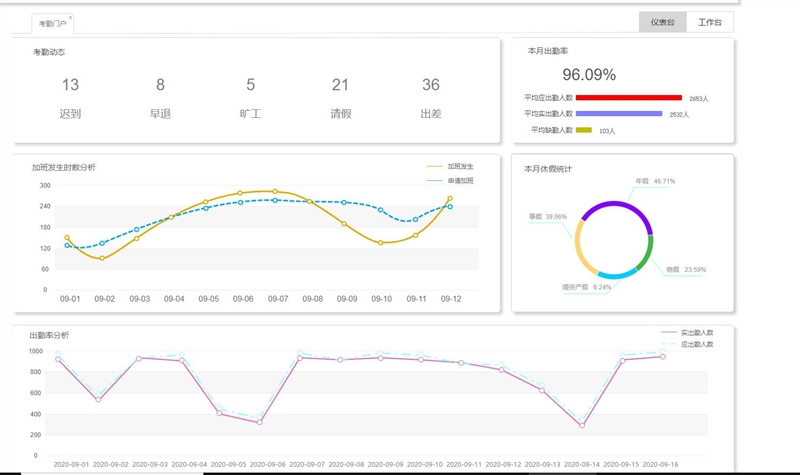The width and height of the screenshot is (800, 475).
Task: Open the 迟到 count of 13
Action: tap(70, 85)
